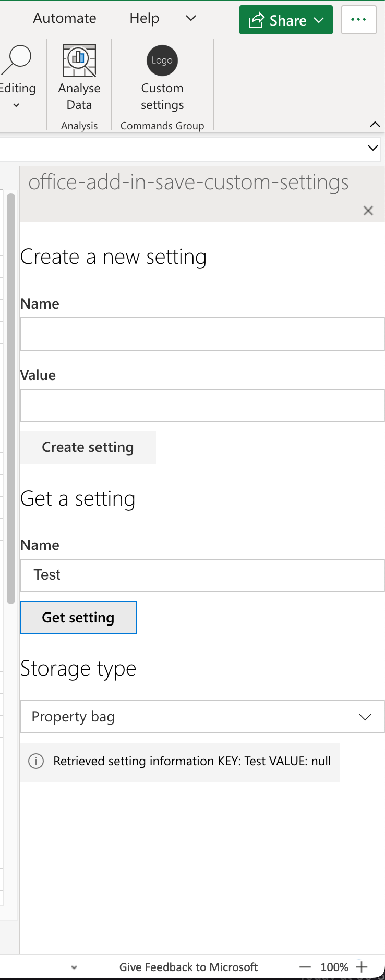Click the info icon beside retrieved setting message
Screen dimensions: 385x980
(36, 761)
